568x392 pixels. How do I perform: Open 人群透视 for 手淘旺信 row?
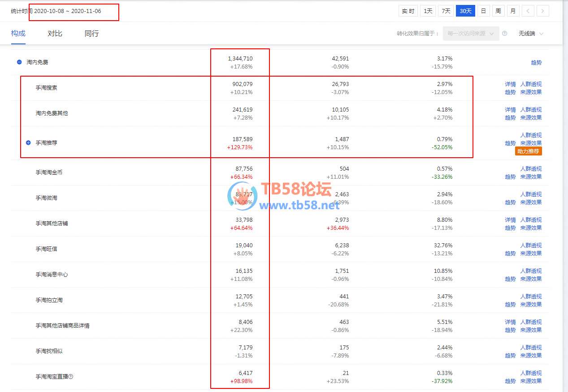[x=531, y=246]
